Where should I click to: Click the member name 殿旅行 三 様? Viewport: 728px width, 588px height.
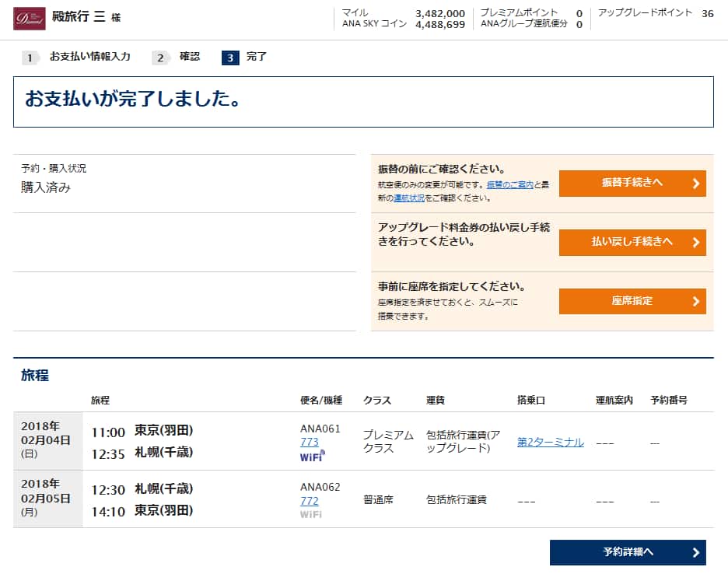[86, 17]
